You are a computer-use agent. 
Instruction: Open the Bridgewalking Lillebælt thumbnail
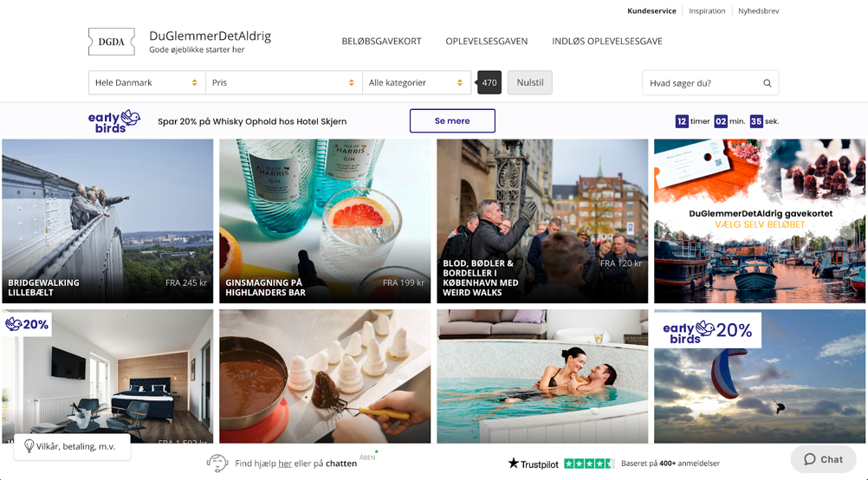[x=107, y=221]
